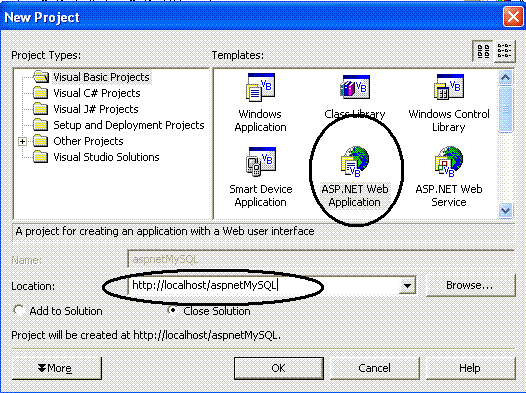This screenshot has width=526, height=393.
Task: Click the Visual J# Projects folder icon
Action: (41, 109)
